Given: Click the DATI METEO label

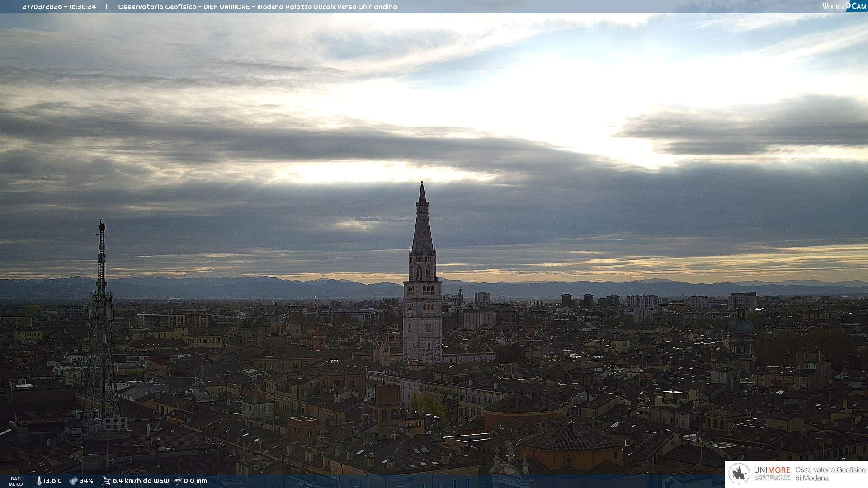Looking at the screenshot, I should pyautogui.click(x=16, y=481).
